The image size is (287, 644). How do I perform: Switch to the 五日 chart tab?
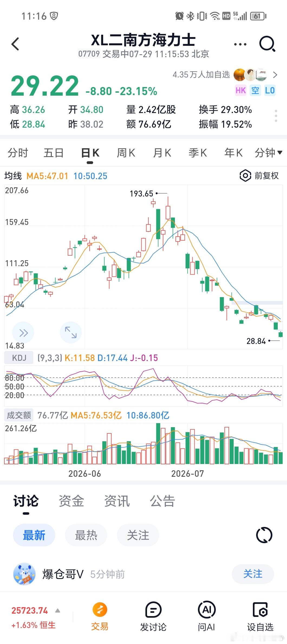tap(54, 153)
